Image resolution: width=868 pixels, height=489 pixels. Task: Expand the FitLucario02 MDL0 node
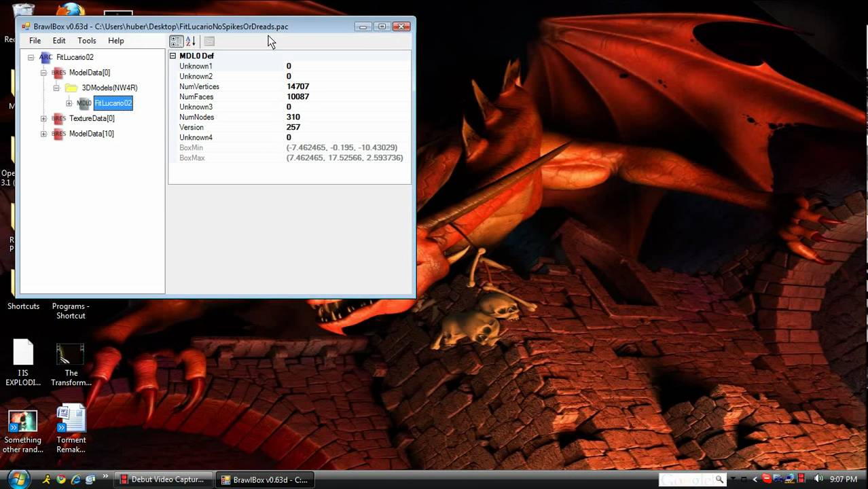69,103
